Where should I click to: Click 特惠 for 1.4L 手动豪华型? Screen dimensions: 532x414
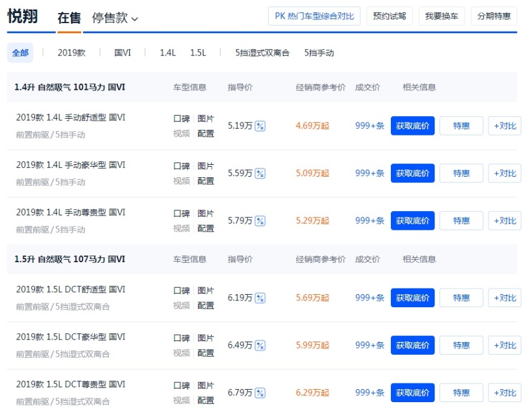pos(461,174)
